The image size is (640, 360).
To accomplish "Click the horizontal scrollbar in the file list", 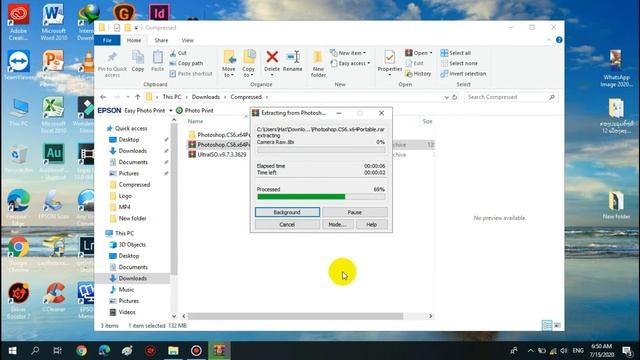I will 295,316.
